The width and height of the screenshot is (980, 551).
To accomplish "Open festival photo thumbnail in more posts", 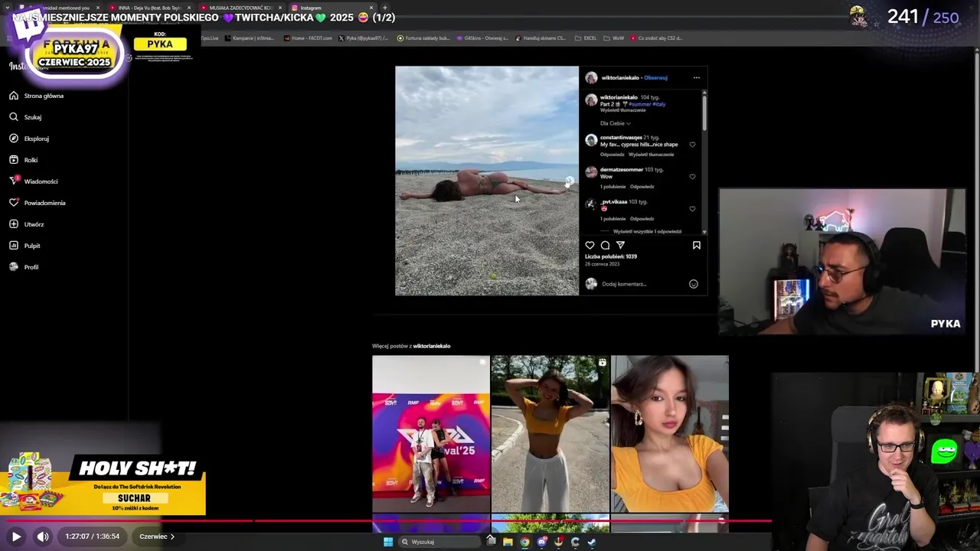I will coord(431,433).
